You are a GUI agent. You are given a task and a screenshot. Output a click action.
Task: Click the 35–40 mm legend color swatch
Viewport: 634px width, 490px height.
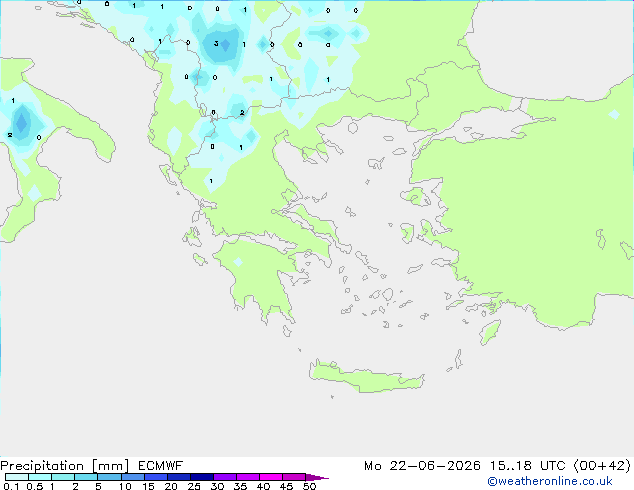tap(248, 477)
